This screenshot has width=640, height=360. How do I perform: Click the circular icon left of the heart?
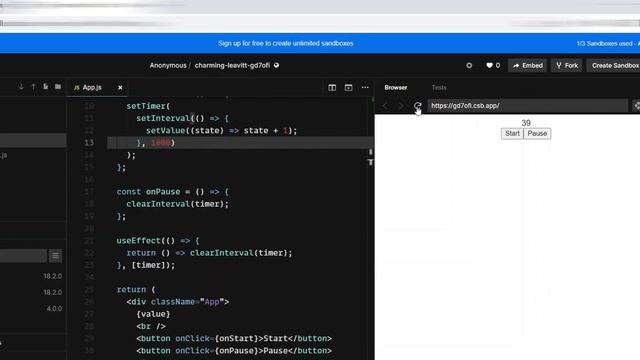pos(469,65)
